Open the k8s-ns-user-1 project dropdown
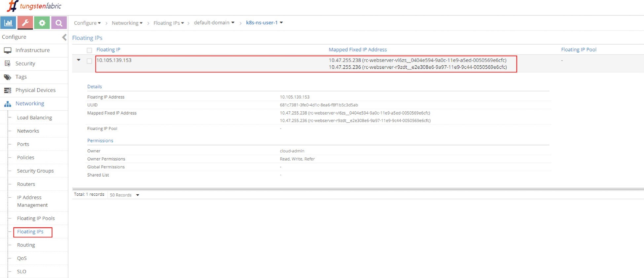Image resolution: width=644 pixels, height=278 pixels. tap(265, 22)
